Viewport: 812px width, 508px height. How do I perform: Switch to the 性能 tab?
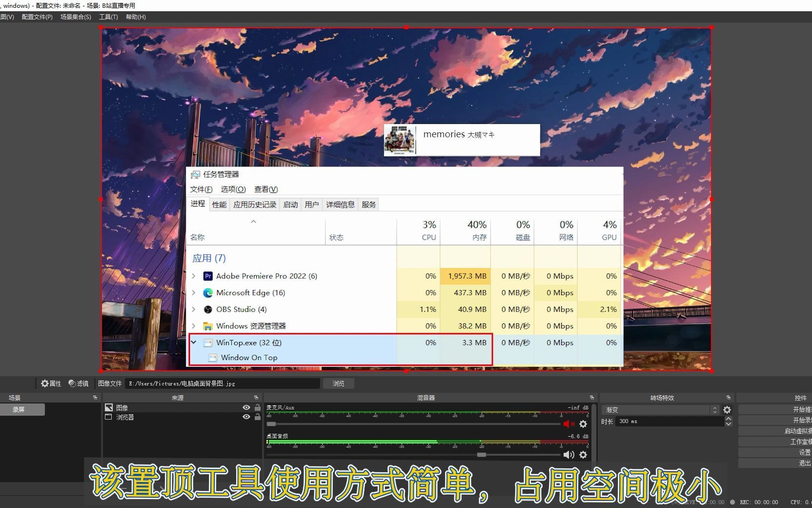click(219, 205)
